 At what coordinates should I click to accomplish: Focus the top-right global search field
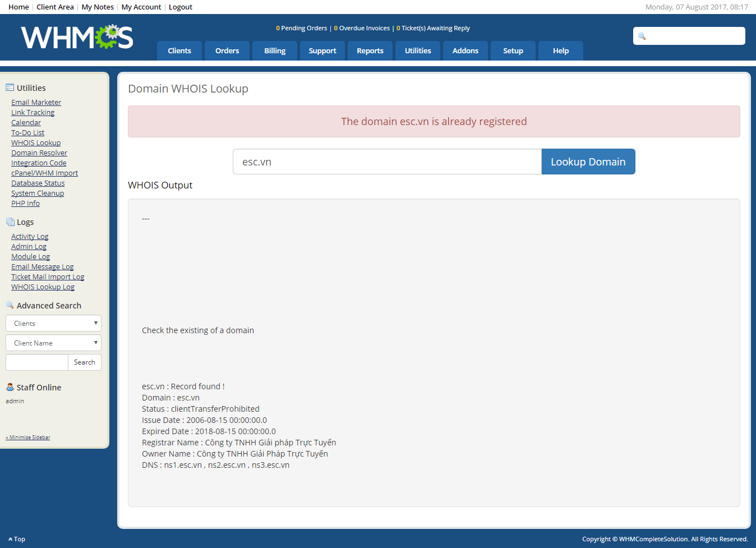coord(689,36)
